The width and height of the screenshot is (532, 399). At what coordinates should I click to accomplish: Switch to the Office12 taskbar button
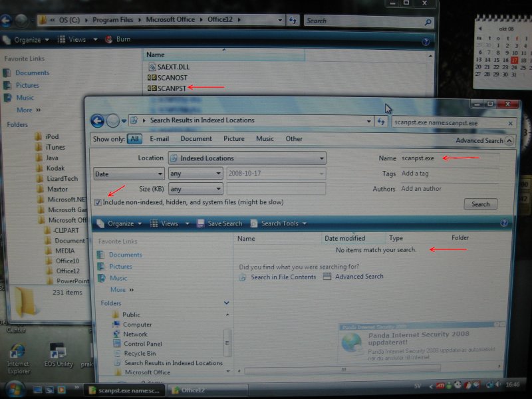[x=207, y=390]
